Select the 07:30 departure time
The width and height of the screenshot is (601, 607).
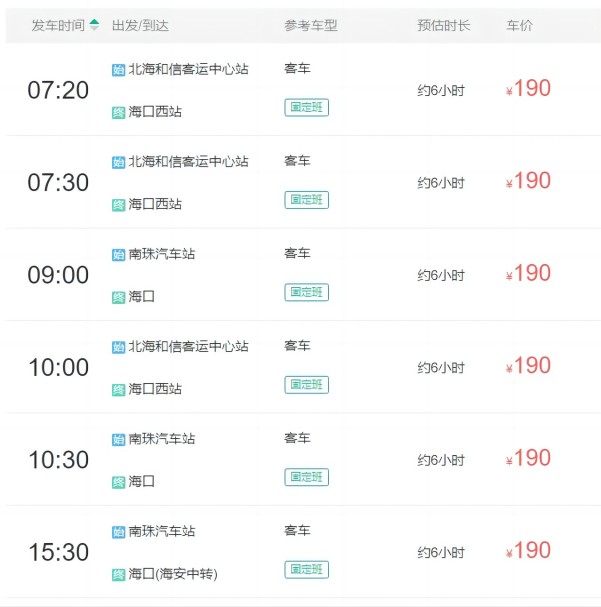tap(58, 183)
